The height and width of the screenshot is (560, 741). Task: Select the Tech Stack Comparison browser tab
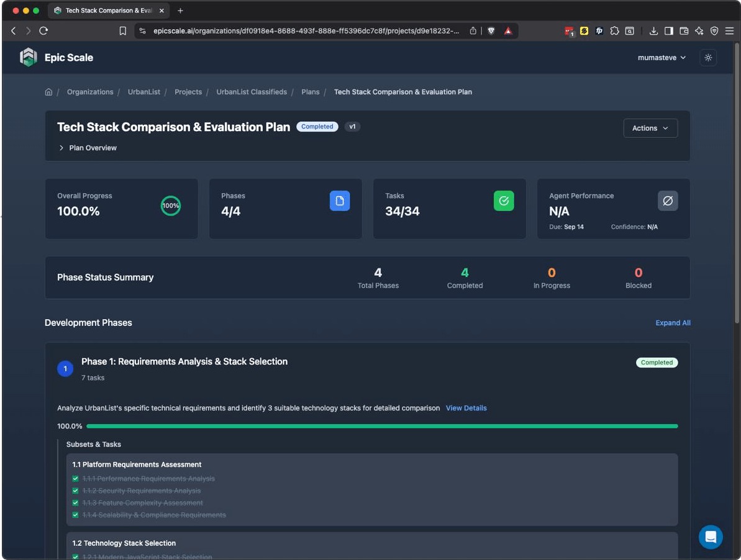click(108, 11)
